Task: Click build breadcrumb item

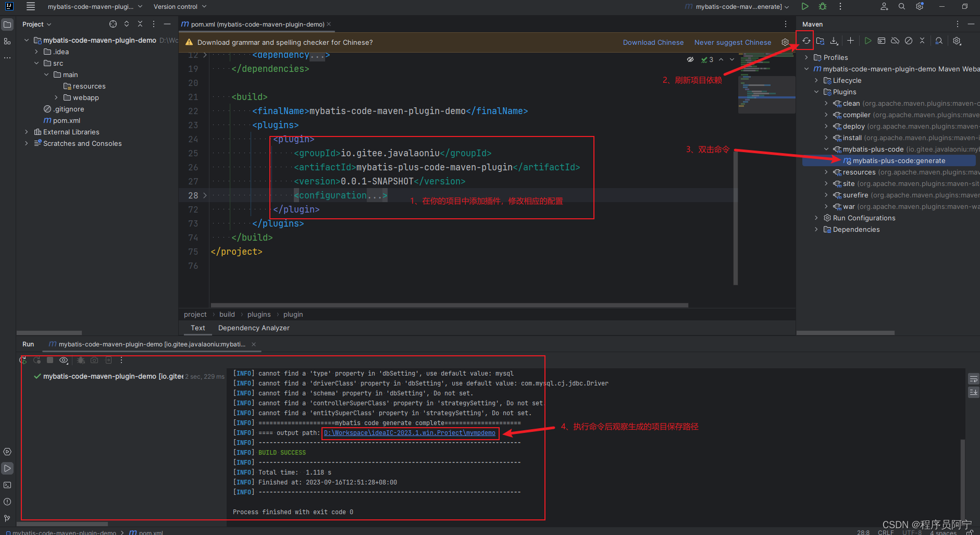Action: [227, 314]
